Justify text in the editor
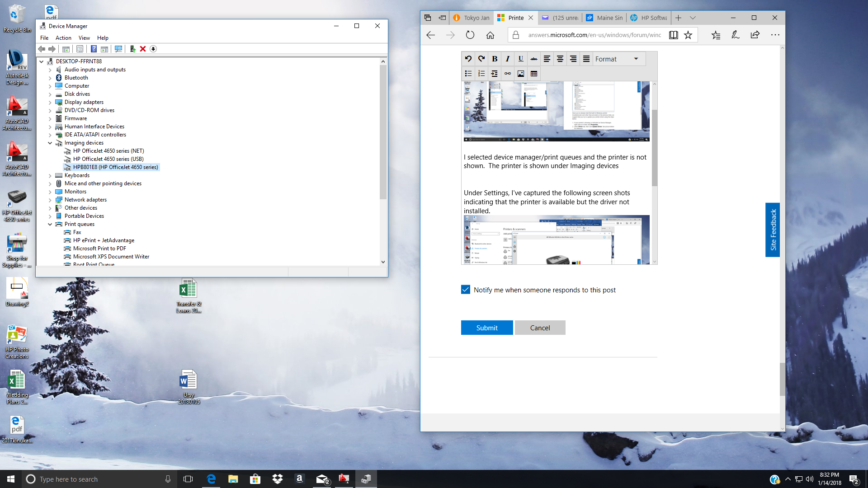 pyautogui.click(x=586, y=59)
